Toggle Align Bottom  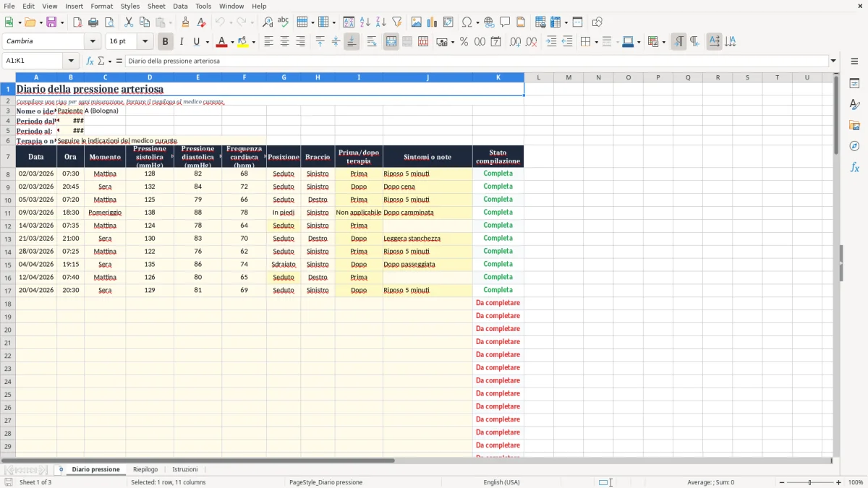tap(352, 42)
